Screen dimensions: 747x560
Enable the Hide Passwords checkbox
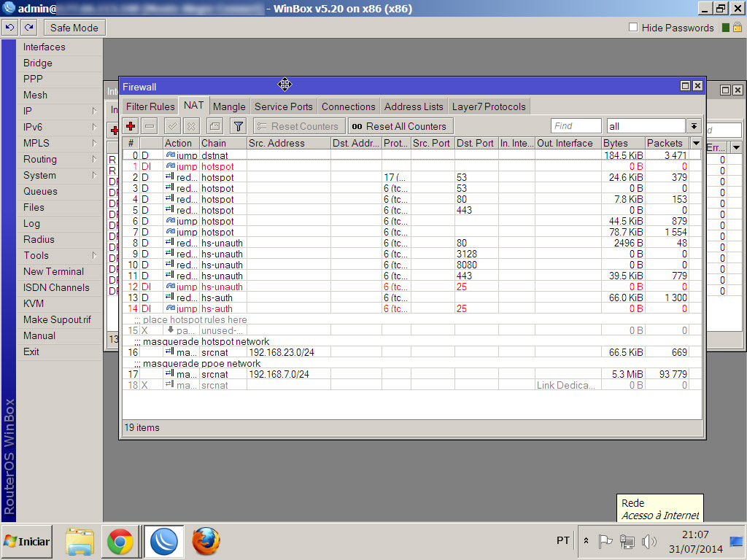point(633,28)
